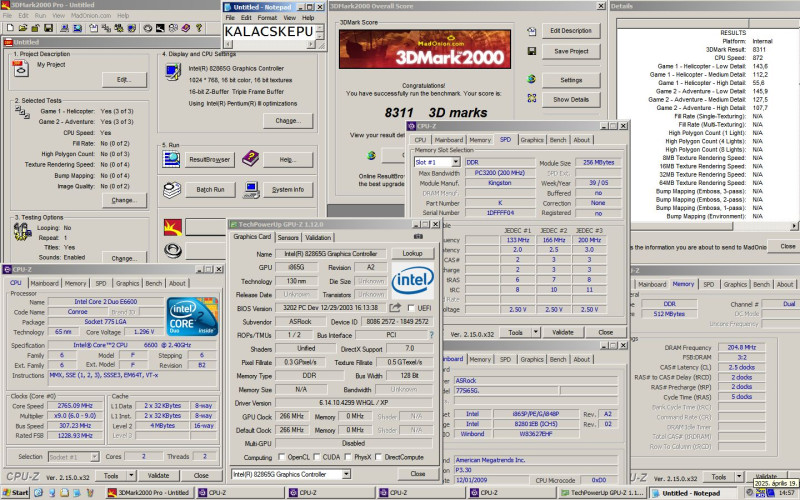Click the Batch Run stacked pages icon
The width and height of the screenshot is (800, 500).
pyautogui.click(x=172, y=190)
